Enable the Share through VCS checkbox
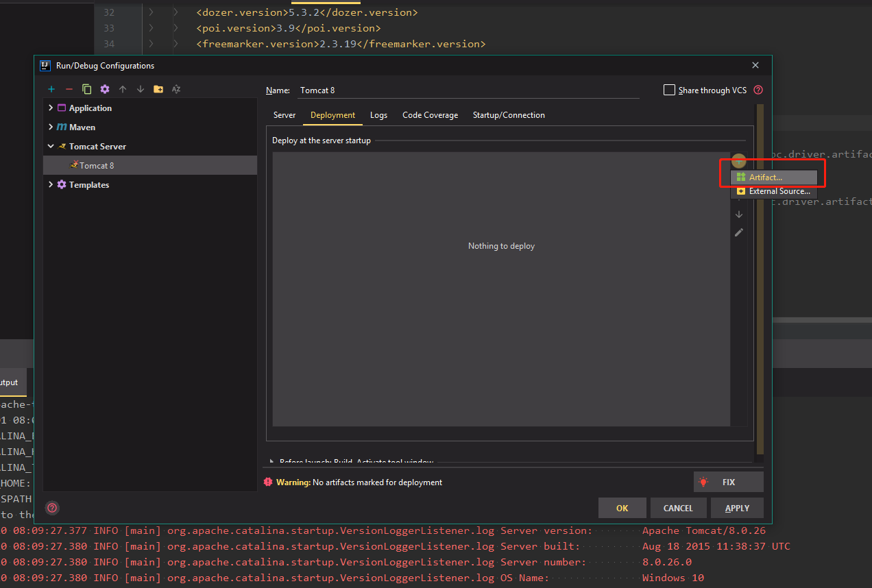The image size is (872, 588). (669, 90)
